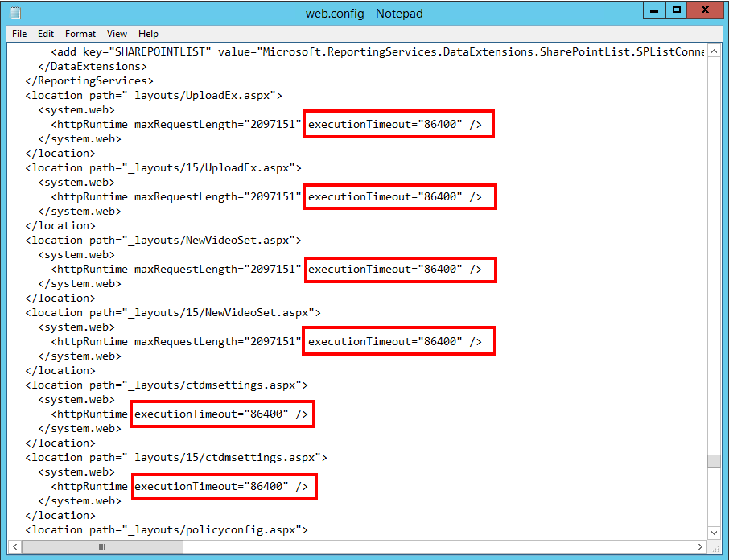
Task: Click the Notepad icon in title bar
Action: click(15, 13)
